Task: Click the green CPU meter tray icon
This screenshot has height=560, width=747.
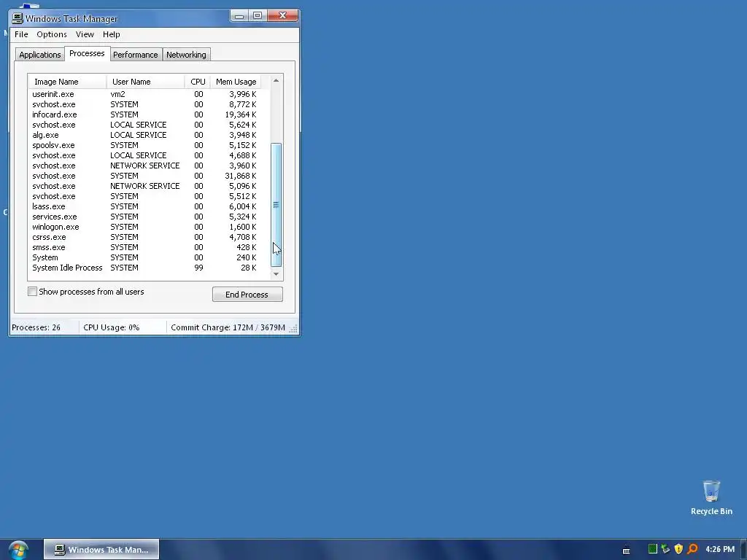Action: tap(653, 549)
